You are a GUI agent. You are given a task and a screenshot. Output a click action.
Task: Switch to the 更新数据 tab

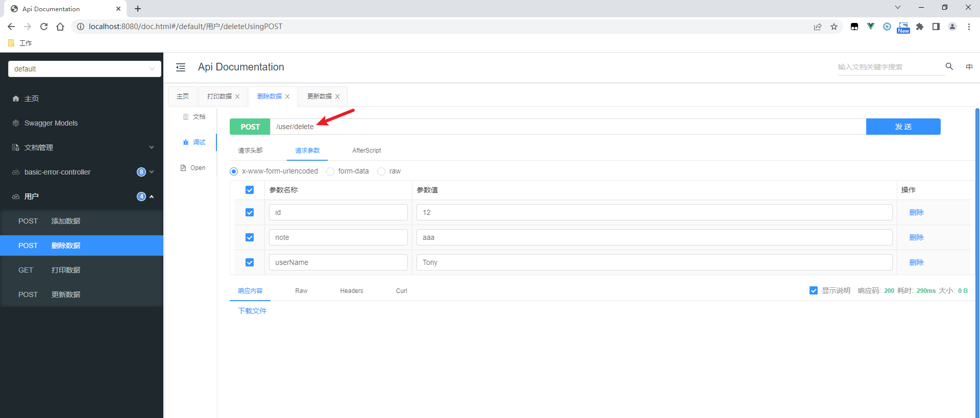click(x=320, y=96)
